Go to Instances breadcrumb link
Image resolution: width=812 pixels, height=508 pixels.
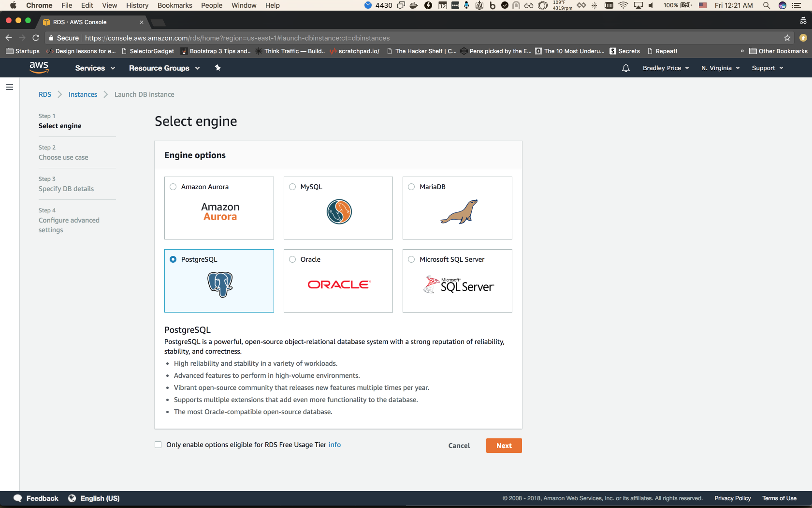83,94
